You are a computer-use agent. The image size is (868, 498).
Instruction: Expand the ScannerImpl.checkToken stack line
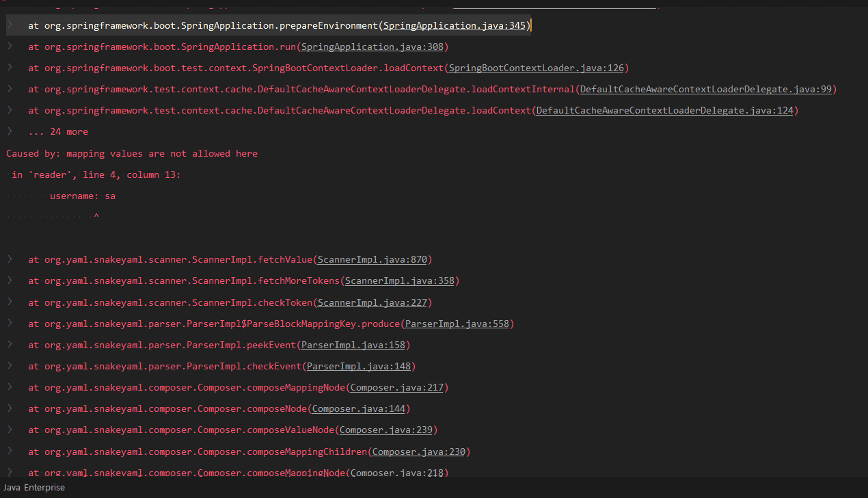coord(10,302)
